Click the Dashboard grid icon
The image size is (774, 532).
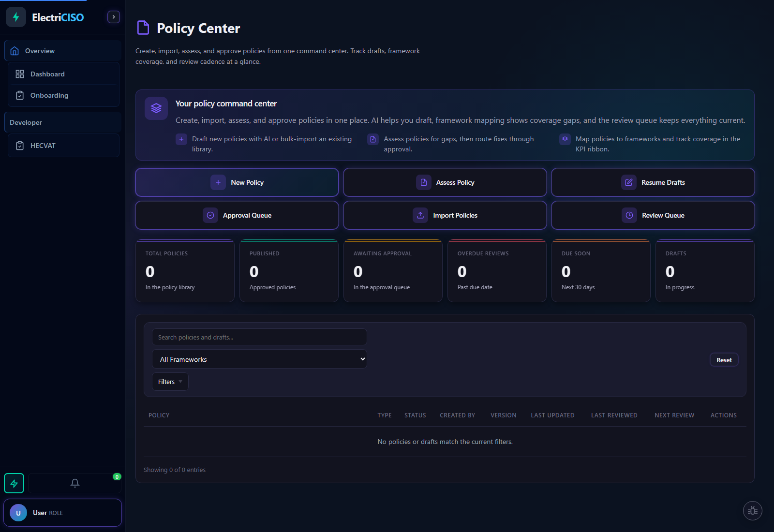(x=20, y=74)
